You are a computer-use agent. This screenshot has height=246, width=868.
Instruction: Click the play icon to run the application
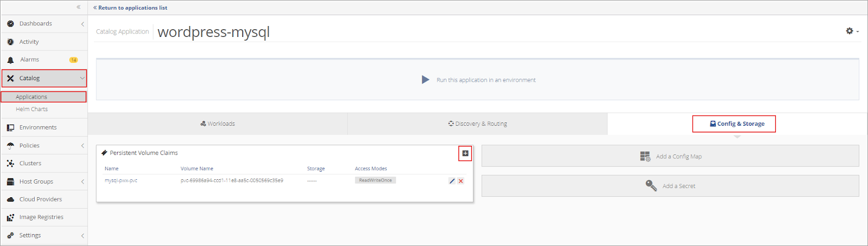(x=425, y=80)
